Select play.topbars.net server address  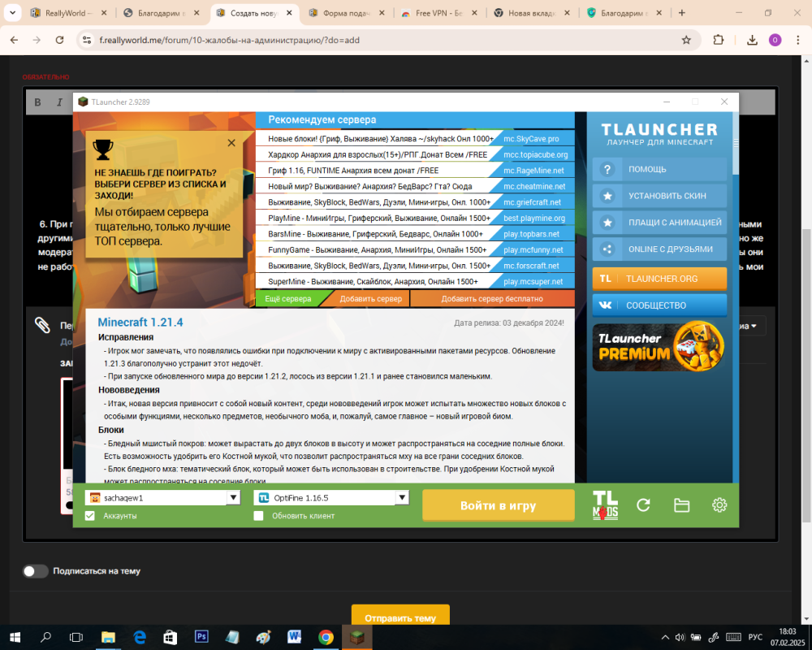click(x=531, y=234)
